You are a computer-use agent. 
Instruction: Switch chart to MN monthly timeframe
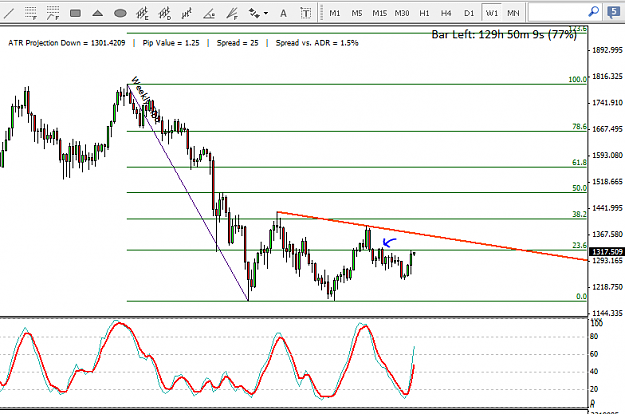coord(513,13)
